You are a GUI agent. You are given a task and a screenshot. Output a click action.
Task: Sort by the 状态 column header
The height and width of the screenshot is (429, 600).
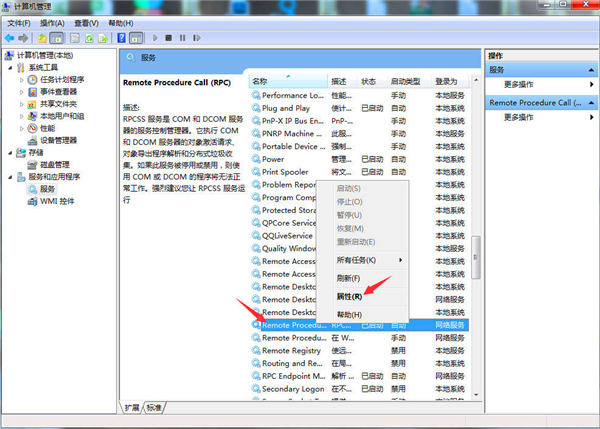373,82
